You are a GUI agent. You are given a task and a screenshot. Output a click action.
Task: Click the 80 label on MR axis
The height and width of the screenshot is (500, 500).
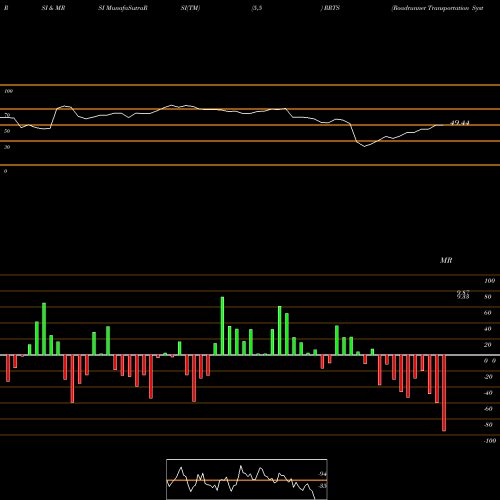[488, 297]
